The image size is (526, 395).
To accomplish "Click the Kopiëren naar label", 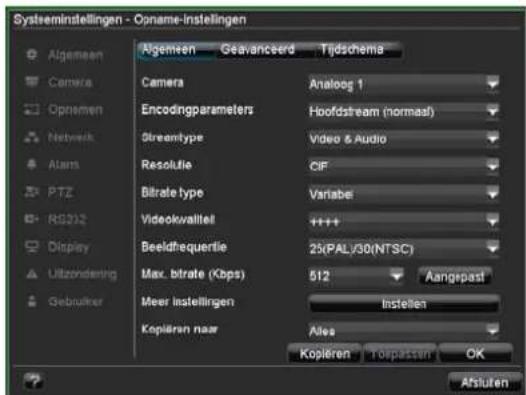I will [179, 329].
